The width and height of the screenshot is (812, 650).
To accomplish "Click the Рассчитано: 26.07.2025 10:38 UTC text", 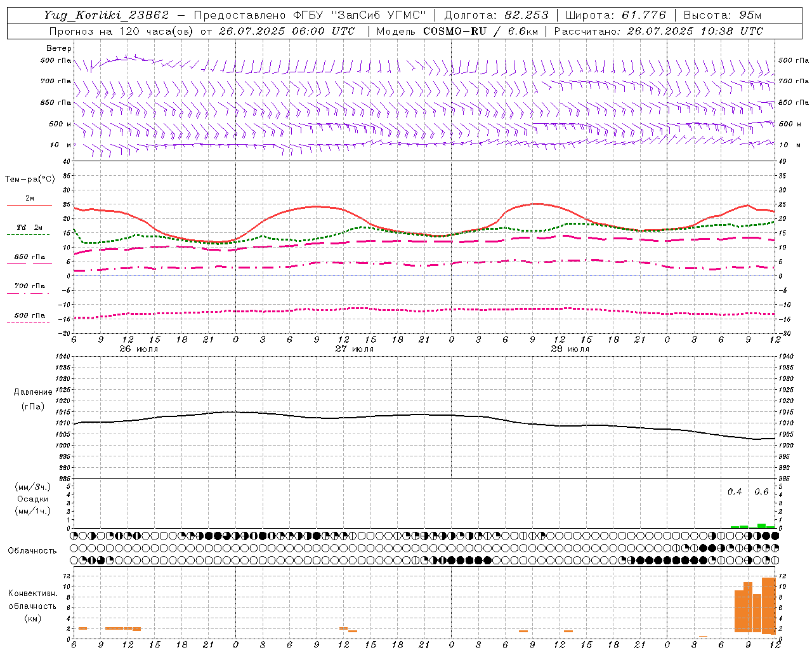I will pyautogui.click(x=658, y=31).
